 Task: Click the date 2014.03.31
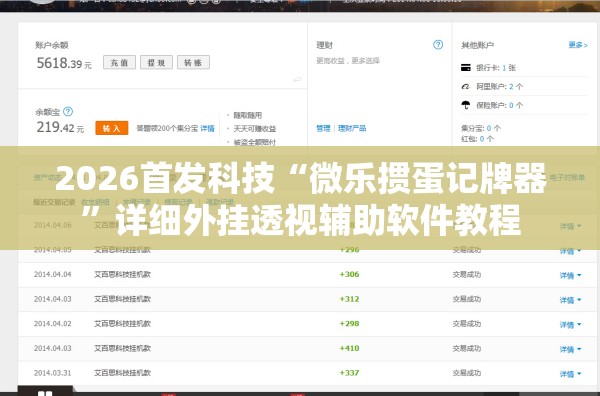click(x=52, y=373)
